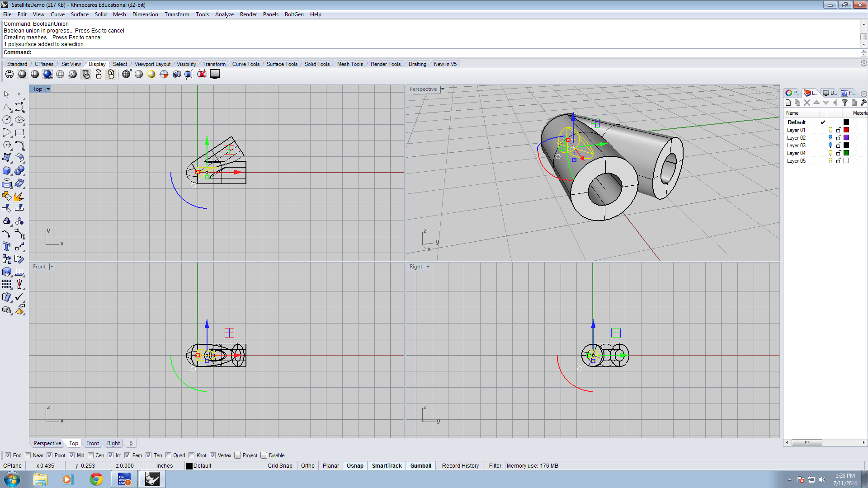Enable the Near osnap checkbox
Screen dimensions: 868x488
[28, 455]
